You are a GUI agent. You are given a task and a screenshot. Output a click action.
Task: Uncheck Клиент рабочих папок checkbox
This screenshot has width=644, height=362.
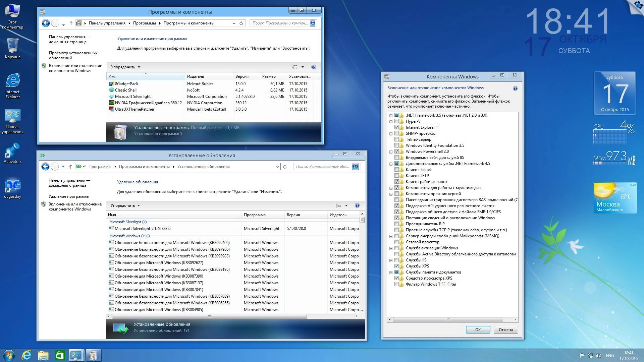point(396,182)
